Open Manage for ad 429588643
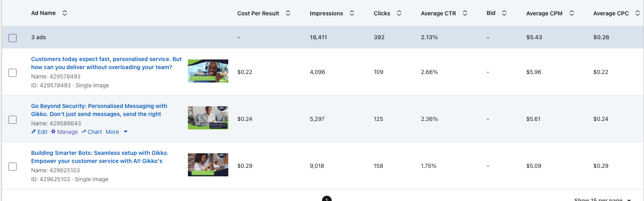 64,132
